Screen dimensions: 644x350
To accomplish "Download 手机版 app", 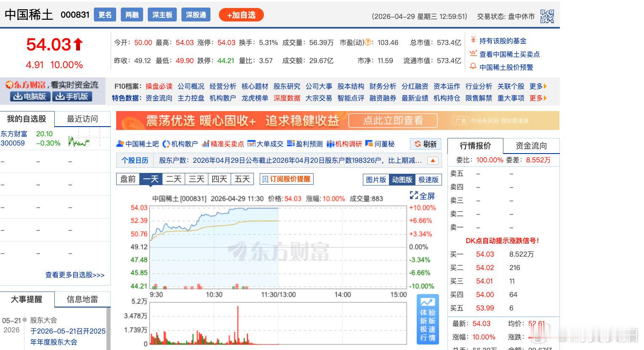I will pyautogui.click(x=72, y=96).
